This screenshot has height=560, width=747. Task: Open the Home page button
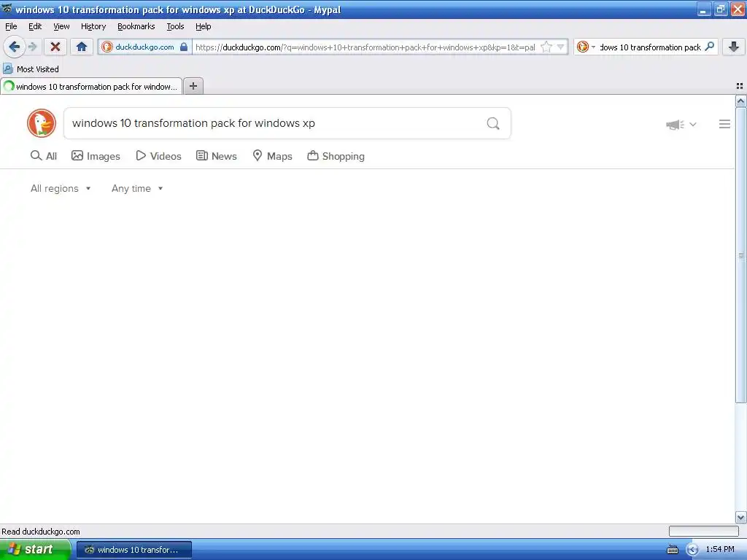pos(82,47)
